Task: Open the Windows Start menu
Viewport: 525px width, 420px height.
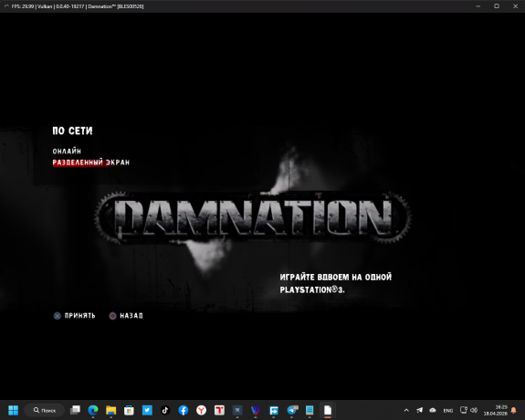Action: 14,410
